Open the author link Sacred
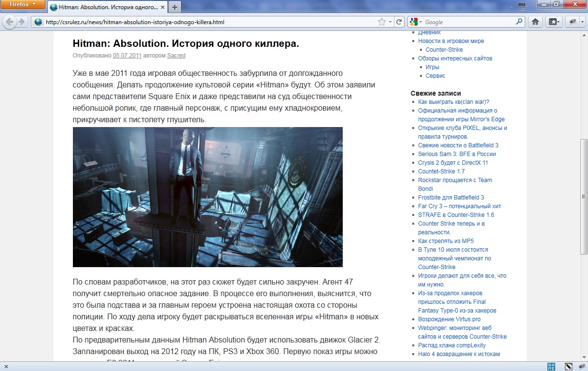Image resolution: width=588 pixels, height=371 pixels. [176, 56]
